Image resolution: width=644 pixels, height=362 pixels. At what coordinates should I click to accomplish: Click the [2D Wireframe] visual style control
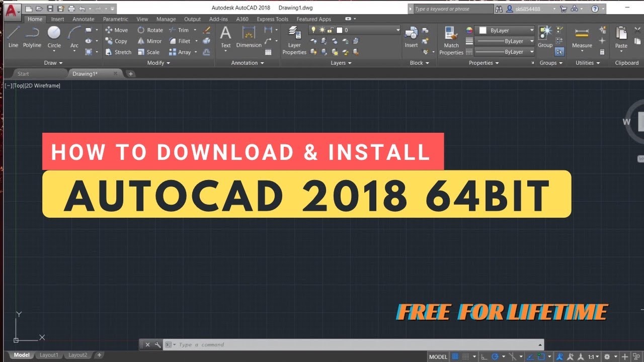point(43,85)
